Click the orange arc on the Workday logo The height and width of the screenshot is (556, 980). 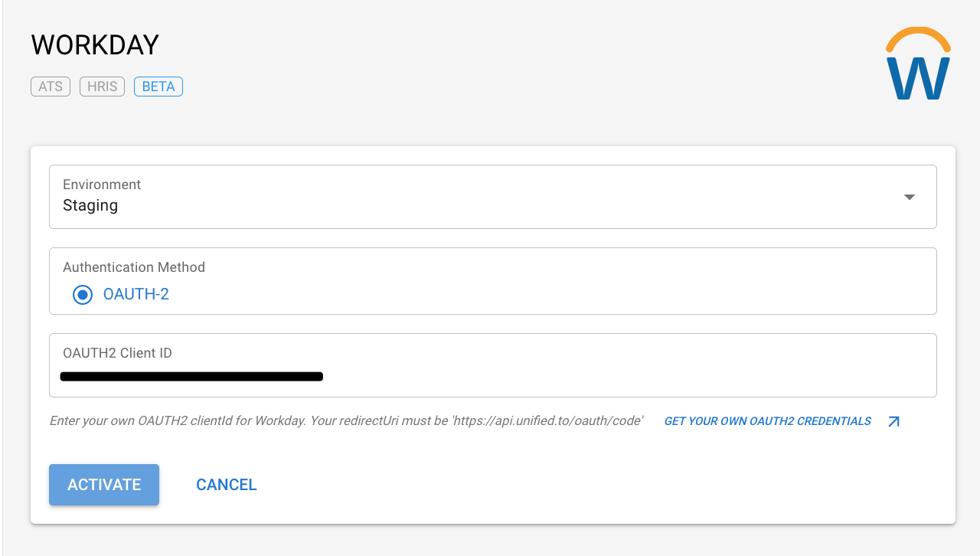coord(916,36)
